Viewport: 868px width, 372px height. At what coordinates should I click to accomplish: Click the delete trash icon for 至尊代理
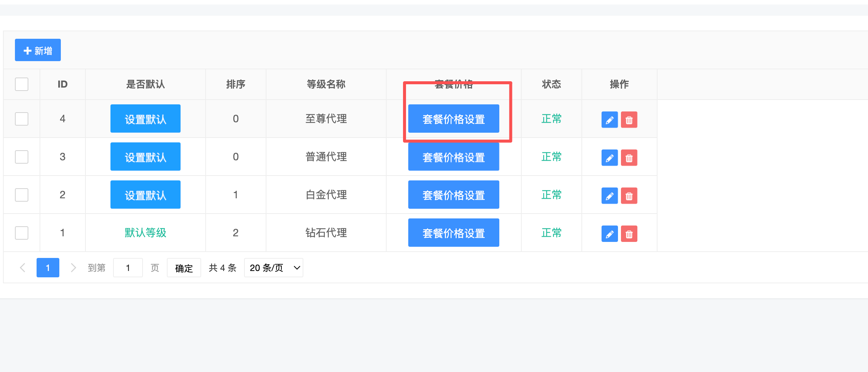point(629,120)
